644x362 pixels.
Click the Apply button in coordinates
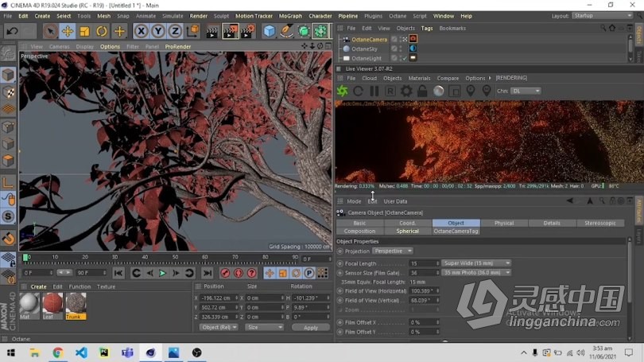coord(311,328)
